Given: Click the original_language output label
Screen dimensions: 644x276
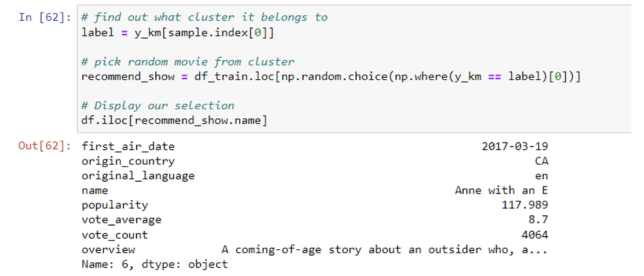Looking at the screenshot, I should (138, 176).
